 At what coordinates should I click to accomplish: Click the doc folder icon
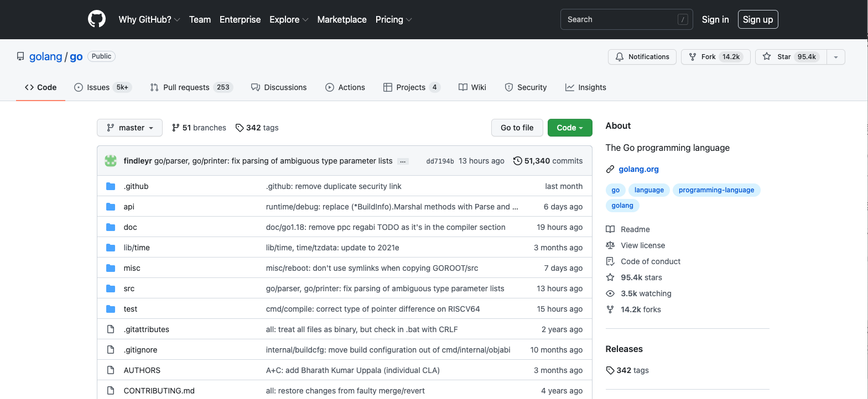111,227
